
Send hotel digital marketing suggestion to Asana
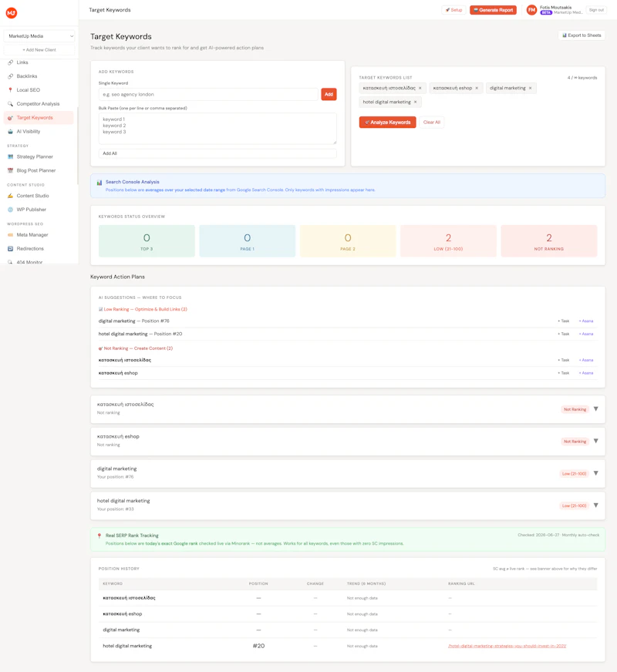coord(586,334)
